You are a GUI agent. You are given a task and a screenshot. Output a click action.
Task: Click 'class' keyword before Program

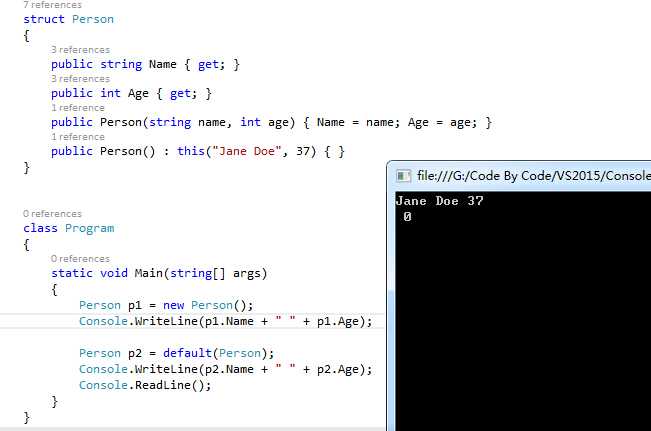(x=40, y=228)
